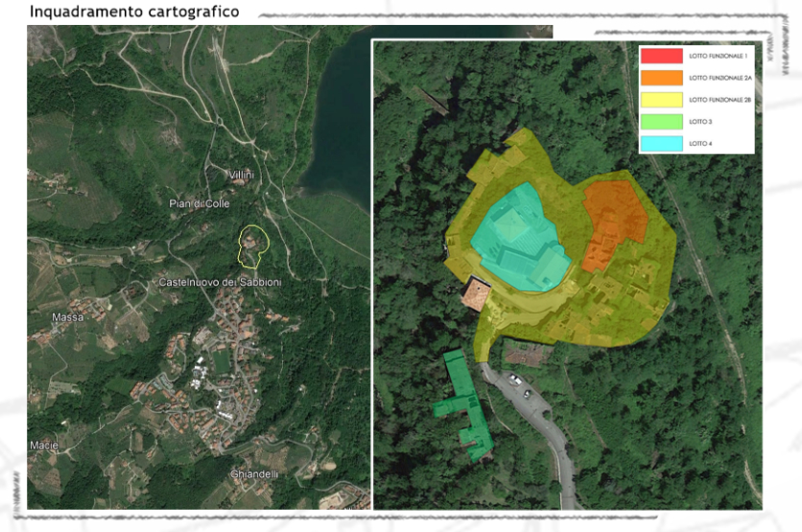This screenshot has width=802, height=532.
Task: Select the cyan Lotto 4 legend swatch
Action: [661, 144]
